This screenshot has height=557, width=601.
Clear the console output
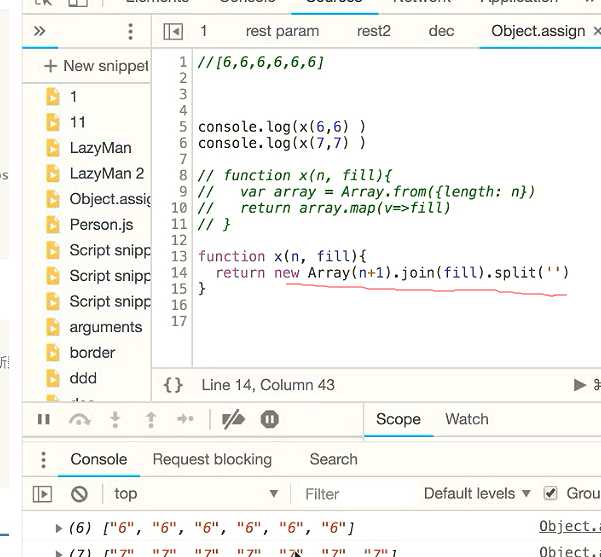pos(79,494)
